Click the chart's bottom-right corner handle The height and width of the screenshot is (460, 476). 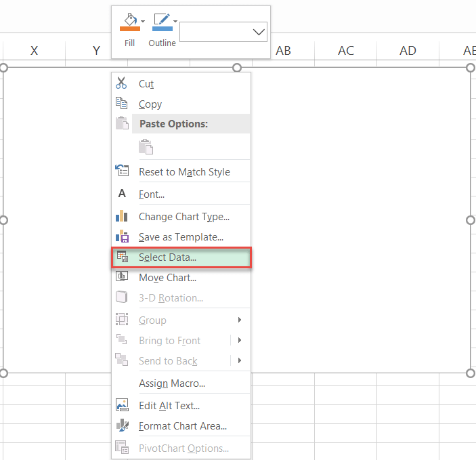[x=471, y=373]
